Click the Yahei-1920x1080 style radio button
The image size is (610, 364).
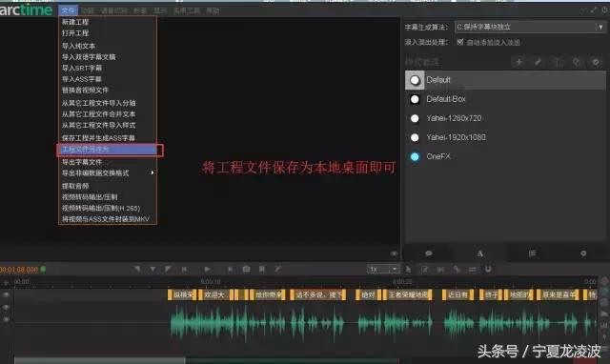(x=415, y=137)
